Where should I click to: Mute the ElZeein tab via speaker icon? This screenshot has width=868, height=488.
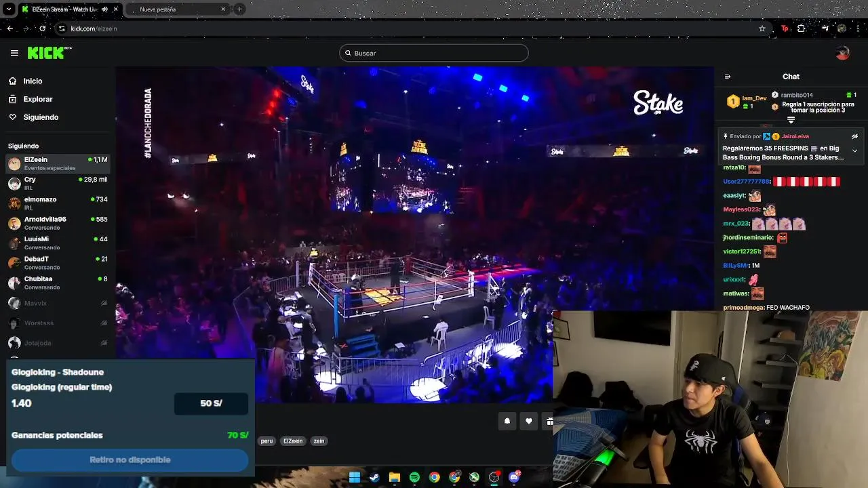(x=104, y=9)
